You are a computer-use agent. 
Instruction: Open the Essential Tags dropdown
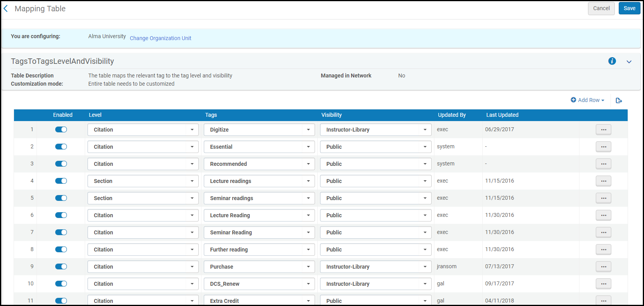[x=259, y=147]
